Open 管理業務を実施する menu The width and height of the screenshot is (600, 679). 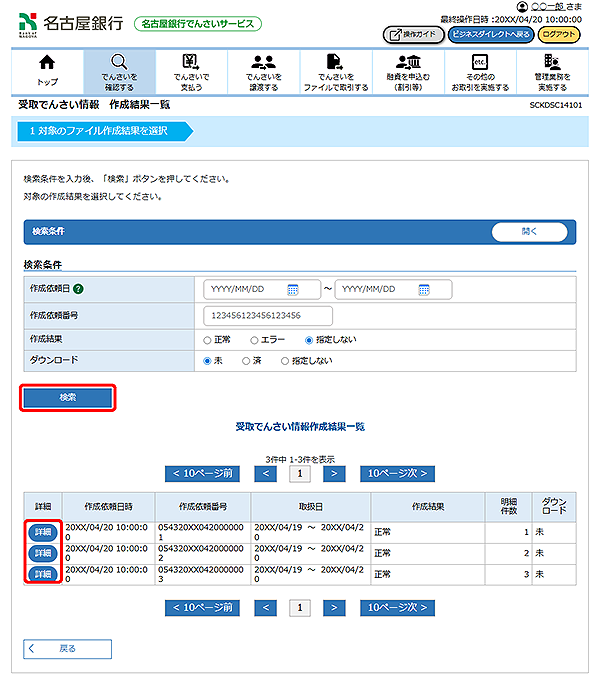click(552, 63)
